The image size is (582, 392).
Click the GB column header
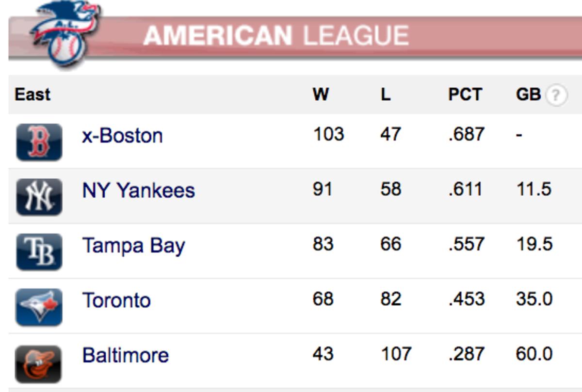(x=528, y=94)
